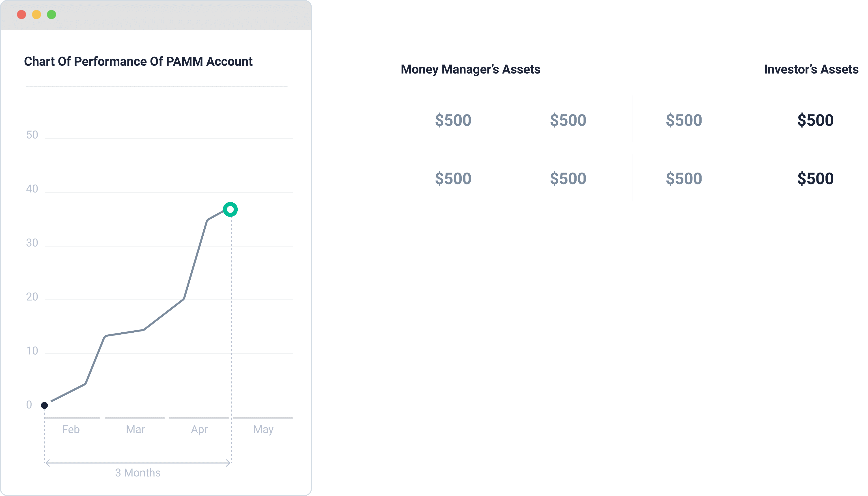Screen dimensions: 868x496
Task: Select the Feb month label
Action: click(x=71, y=429)
